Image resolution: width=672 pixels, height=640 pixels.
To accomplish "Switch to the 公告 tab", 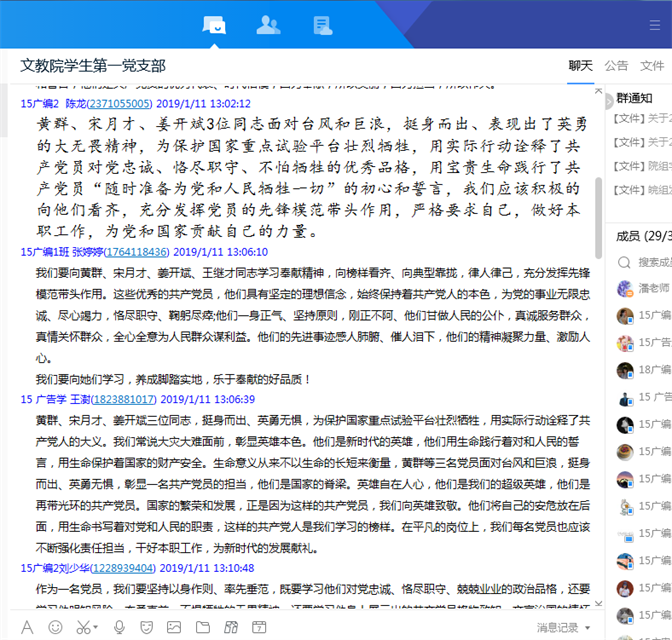I will tap(617, 66).
